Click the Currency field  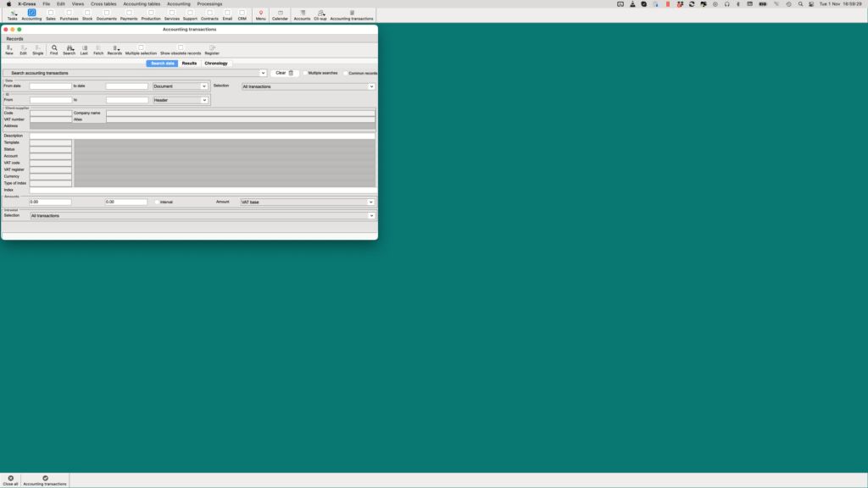click(51, 176)
